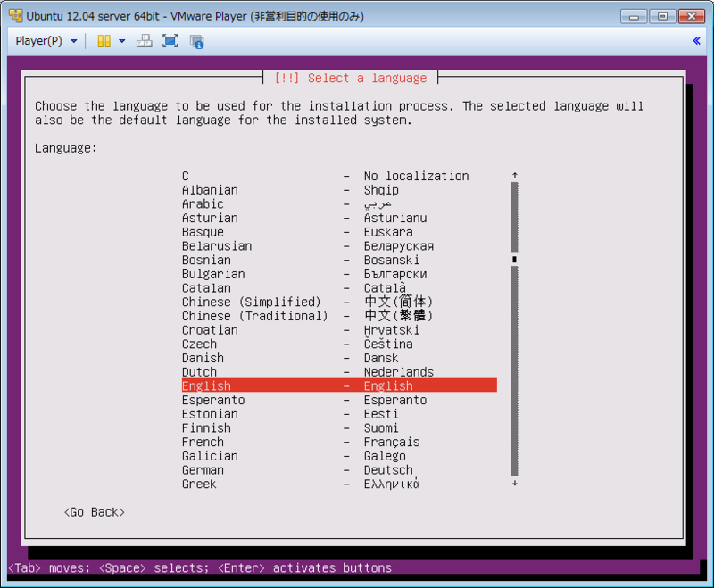Screen dimensions: 714x588
Task: Select Bulgarian in the language list
Action: (339, 274)
